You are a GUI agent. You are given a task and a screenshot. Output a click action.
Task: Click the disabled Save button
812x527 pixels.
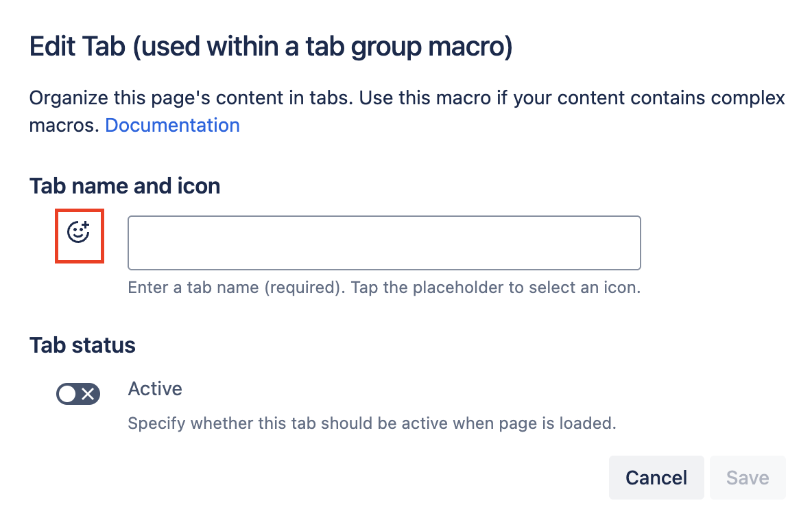point(748,478)
